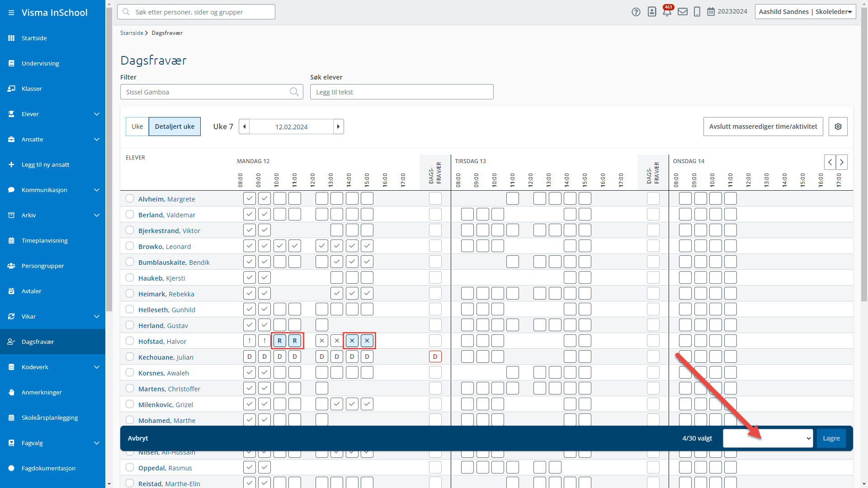868x488 pixels.
Task: Open the absence code dropdown beside Lagre
Action: click(x=768, y=438)
